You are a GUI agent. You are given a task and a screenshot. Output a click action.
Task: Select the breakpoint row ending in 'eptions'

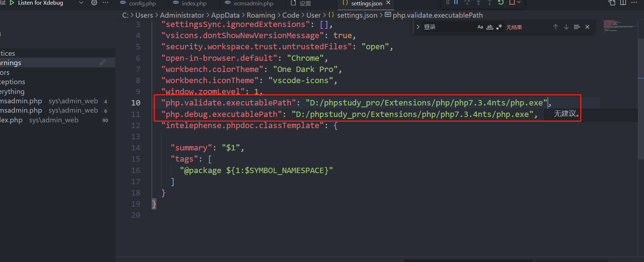tap(58, 82)
